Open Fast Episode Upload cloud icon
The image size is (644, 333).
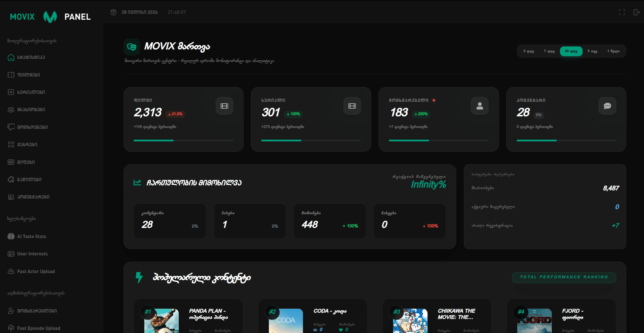pyautogui.click(x=11, y=328)
